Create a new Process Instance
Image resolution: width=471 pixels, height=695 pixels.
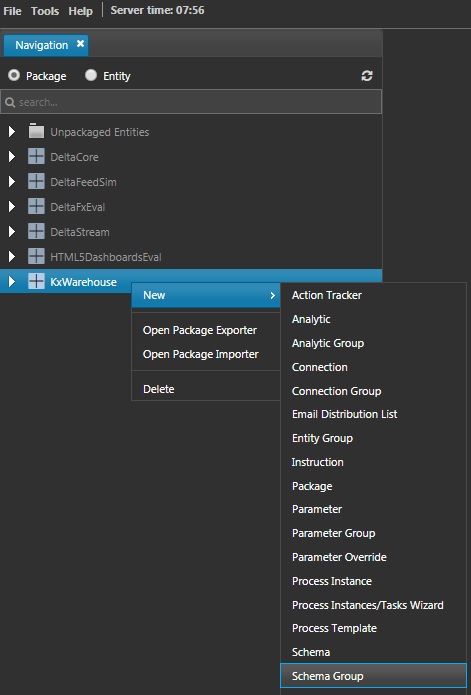point(374,581)
